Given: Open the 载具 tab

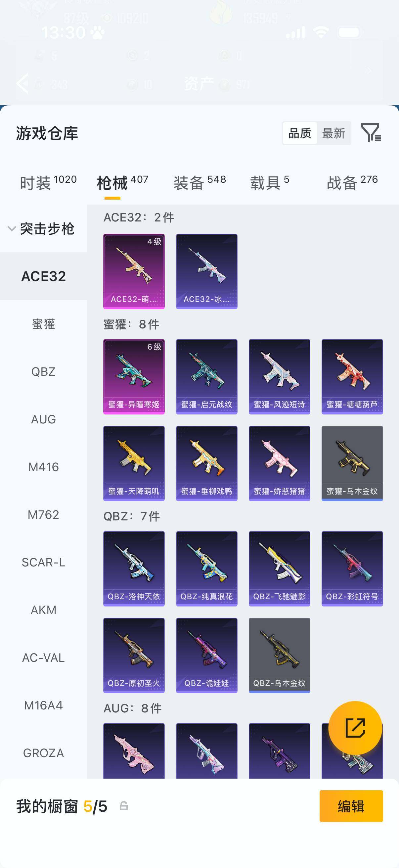Looking at the screenshot, I should coord(269,183).
